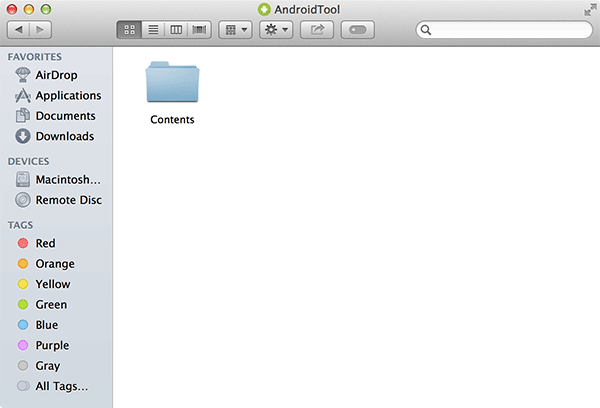The width and height of the screenshot is (600, 408).
Task: Zoom the window with green button
Action: point(46,9)
